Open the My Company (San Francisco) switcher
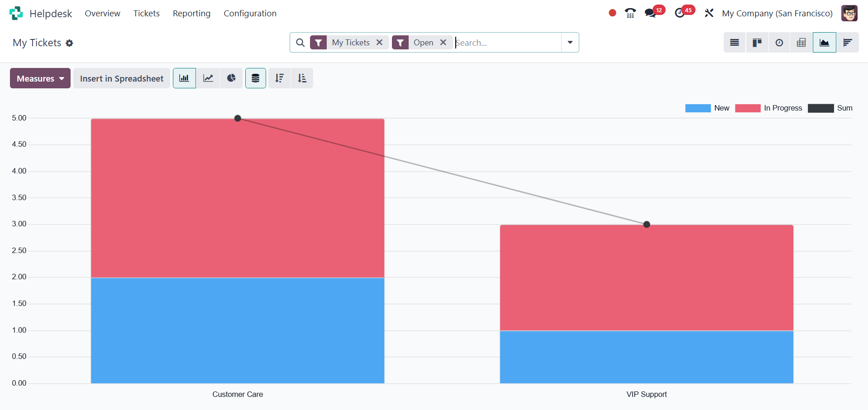Image resolution: width=868 pixels, height=410 pixels. 777,14
